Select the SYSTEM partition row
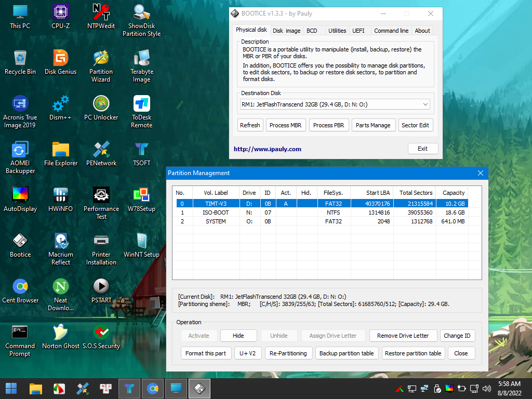 tap(322, 221)
